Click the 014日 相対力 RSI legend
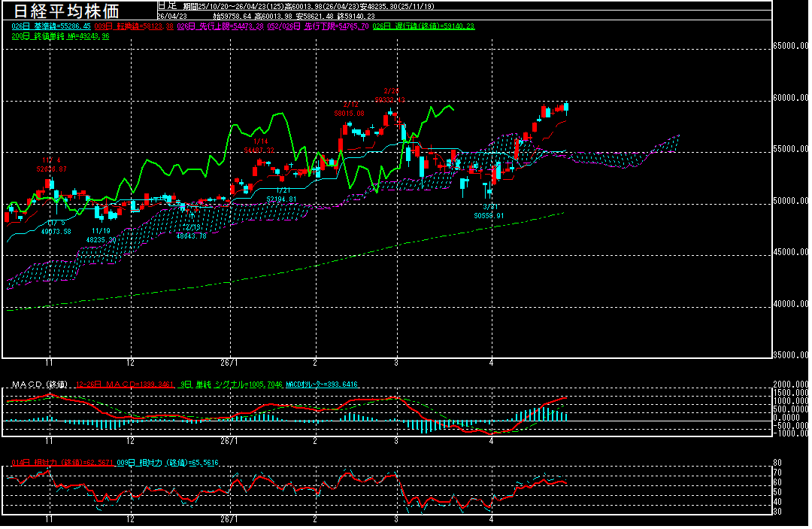Screen dimensions: 812x529 59,463
